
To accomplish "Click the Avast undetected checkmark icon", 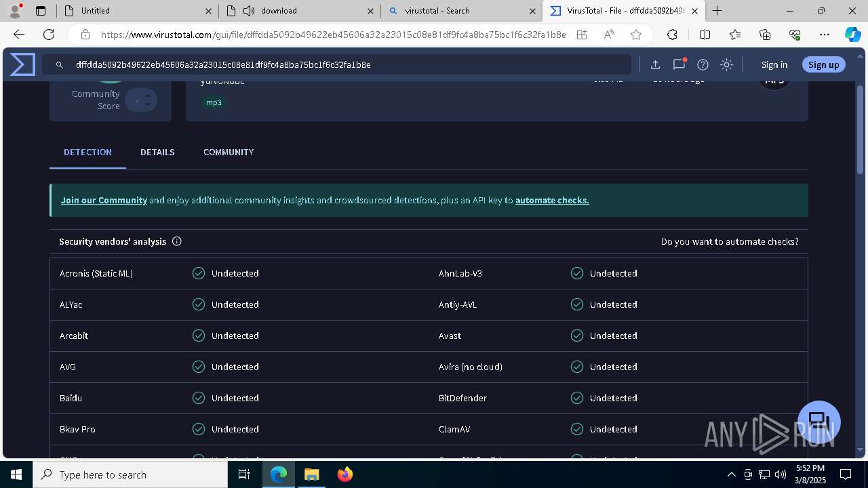I will [x=577, y=335].
